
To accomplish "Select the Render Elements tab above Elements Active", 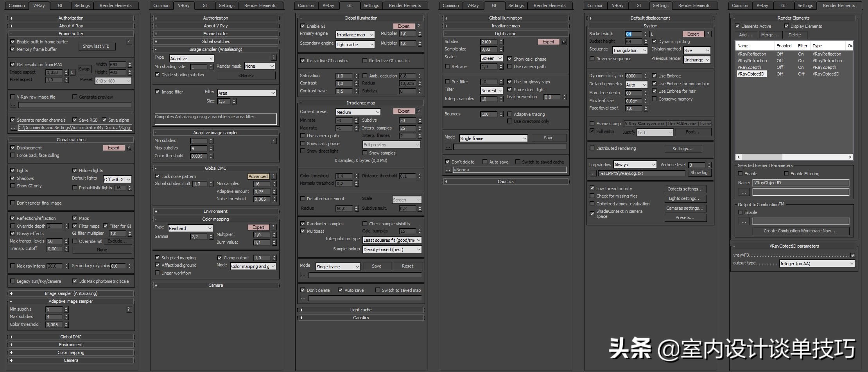I will (x=839, y=5).
